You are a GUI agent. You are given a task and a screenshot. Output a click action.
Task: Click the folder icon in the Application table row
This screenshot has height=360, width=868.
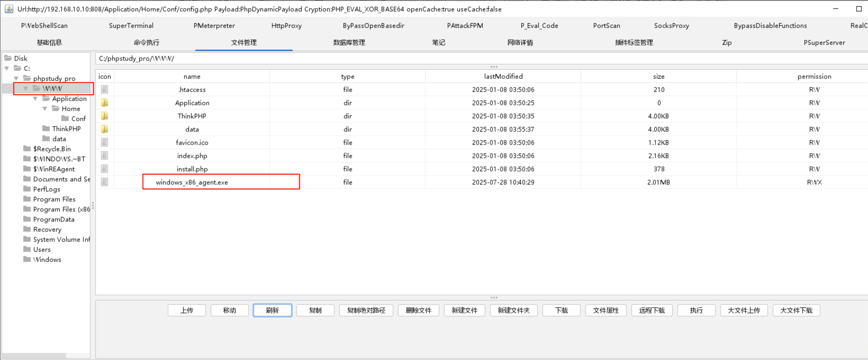pos(104,103)
